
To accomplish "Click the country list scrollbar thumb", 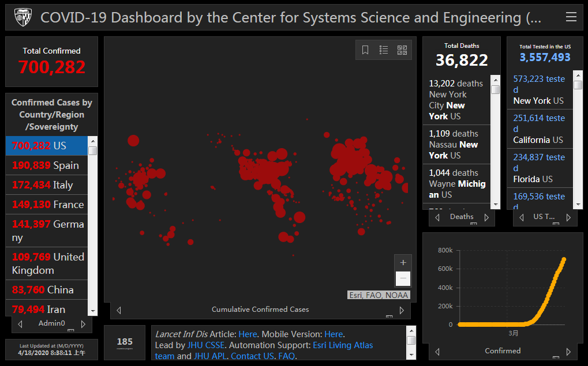I will point(92,150).
